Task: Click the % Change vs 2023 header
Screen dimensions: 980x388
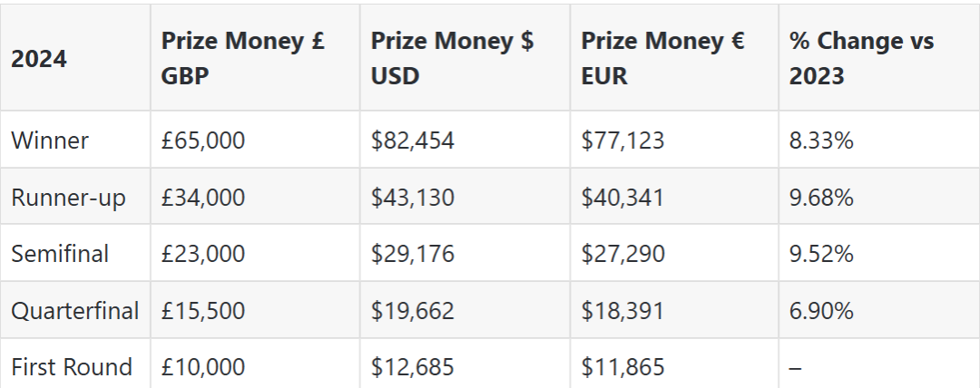Action: point(861,58)
